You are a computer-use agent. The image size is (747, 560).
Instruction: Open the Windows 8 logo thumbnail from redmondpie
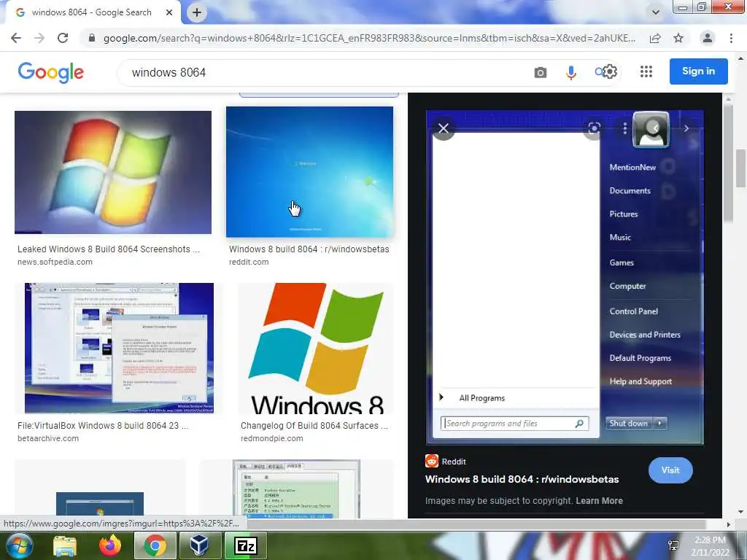317,349
